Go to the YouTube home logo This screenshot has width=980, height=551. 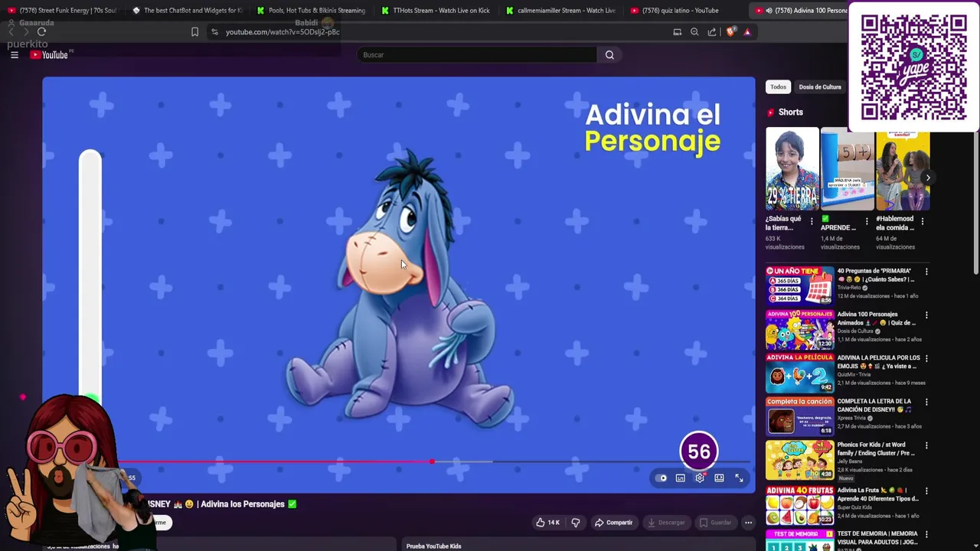(x=50, y=54)
